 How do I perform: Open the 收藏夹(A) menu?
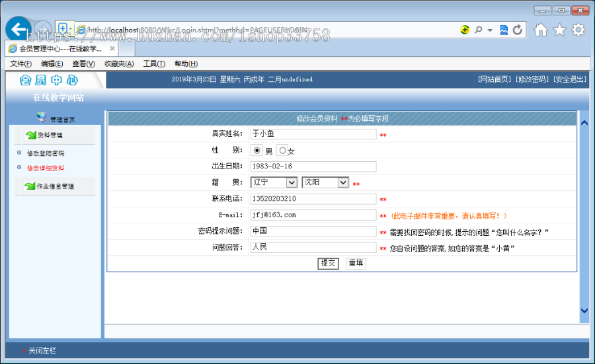click(119, 63)
